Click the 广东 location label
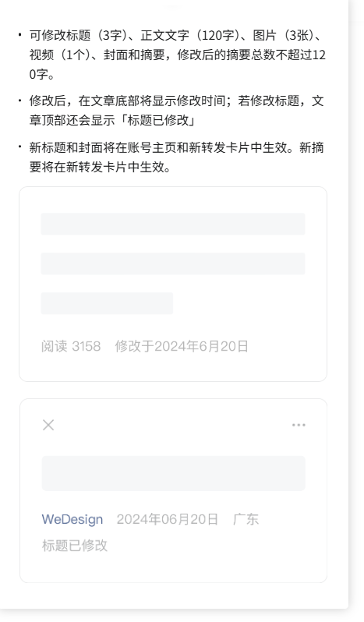Viewport: 364px width, 622px height. pos(246,519)
